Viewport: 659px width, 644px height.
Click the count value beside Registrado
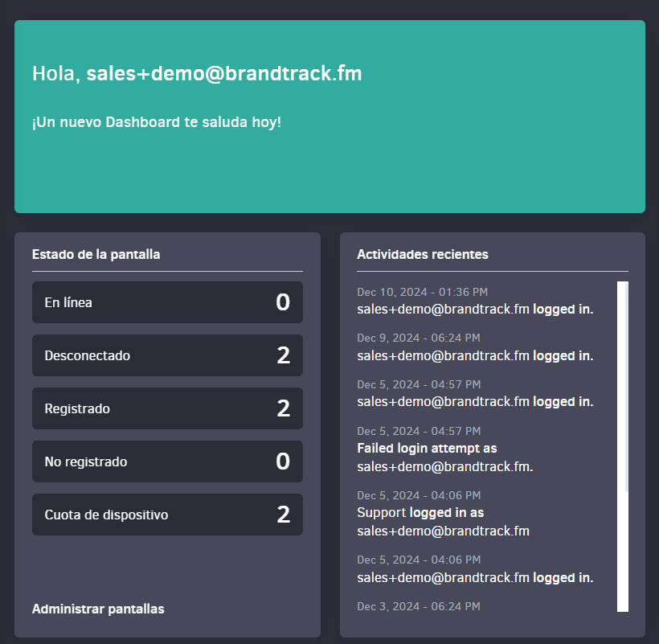[283, 408]
